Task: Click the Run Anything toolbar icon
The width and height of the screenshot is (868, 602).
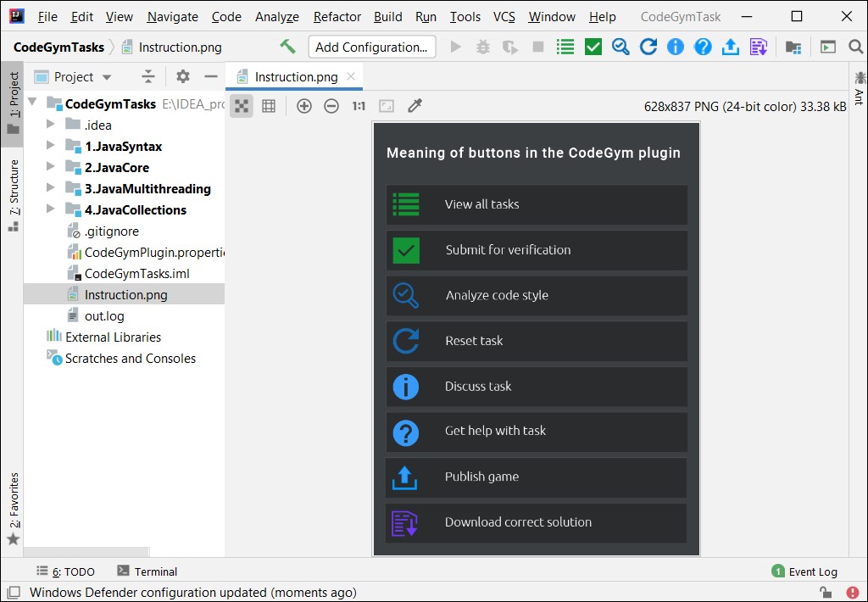Action: point(828,47)
